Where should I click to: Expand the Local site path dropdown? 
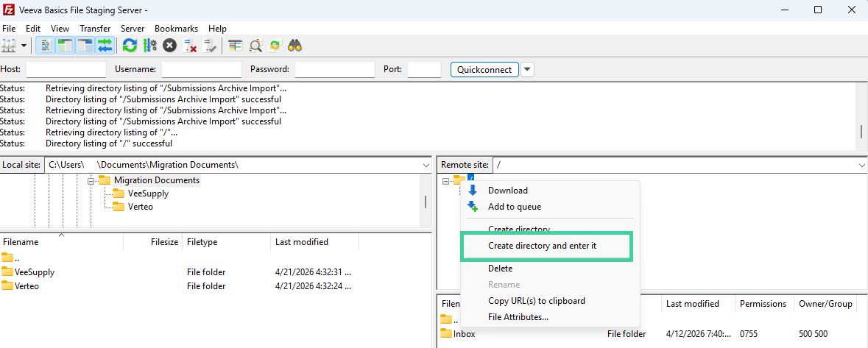tap(426, 165)
